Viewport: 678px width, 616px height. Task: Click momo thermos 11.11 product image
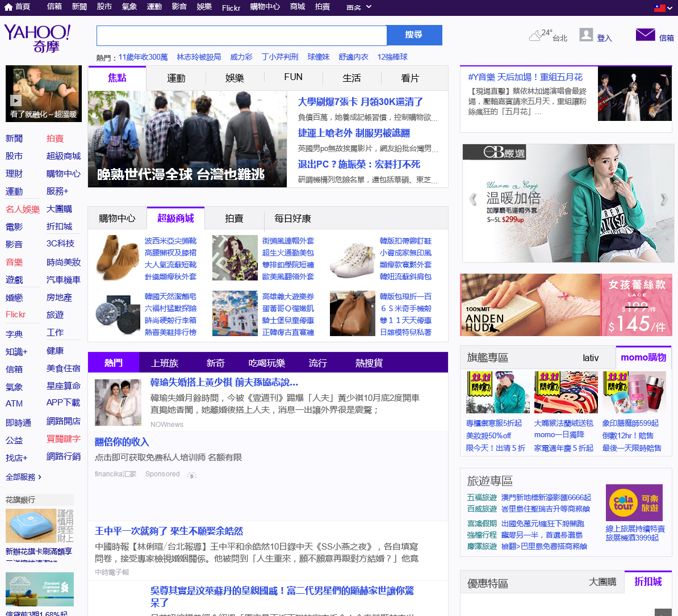(634, 392)
